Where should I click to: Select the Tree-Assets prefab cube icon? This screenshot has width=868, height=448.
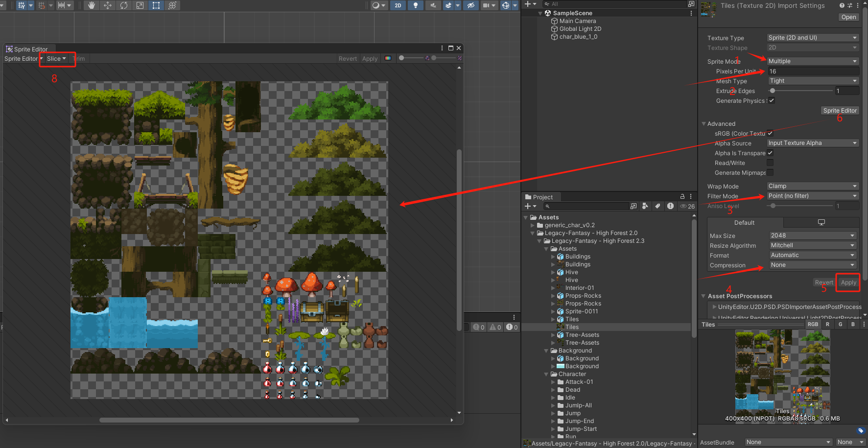tap(561, 335)
